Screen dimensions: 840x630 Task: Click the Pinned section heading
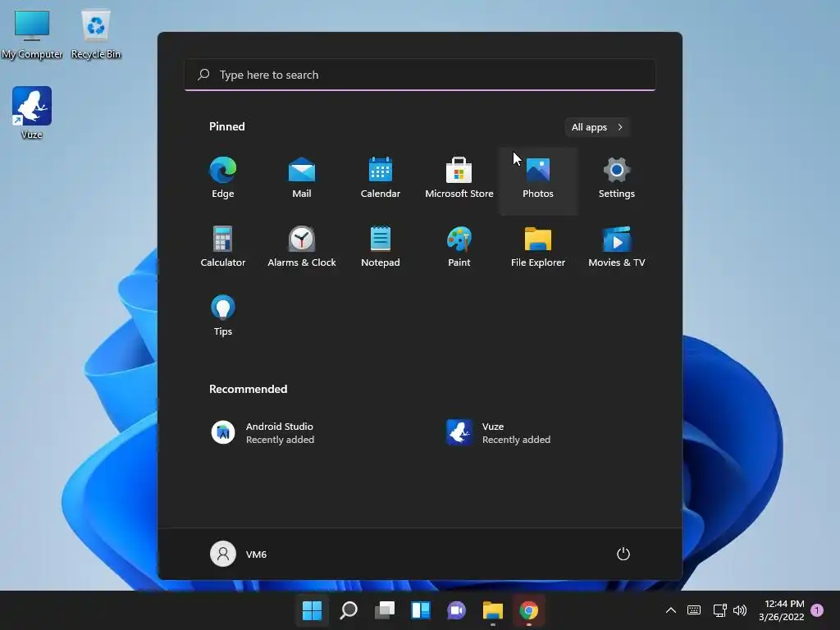[227, 126]
